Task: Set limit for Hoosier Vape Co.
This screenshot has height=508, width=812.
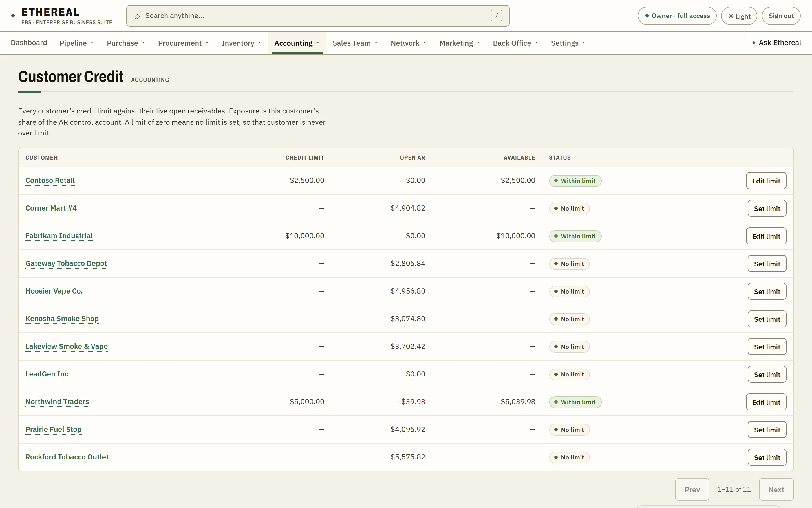Action: [x=767, y=291]
